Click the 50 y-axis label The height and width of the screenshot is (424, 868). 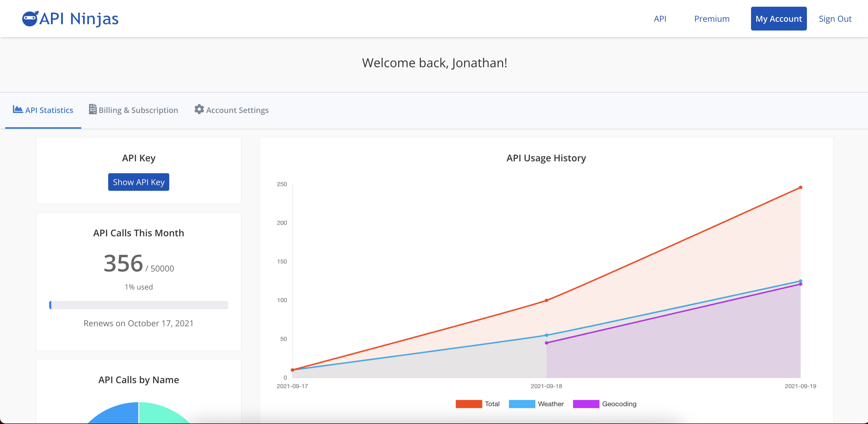[x=283, y=339]
